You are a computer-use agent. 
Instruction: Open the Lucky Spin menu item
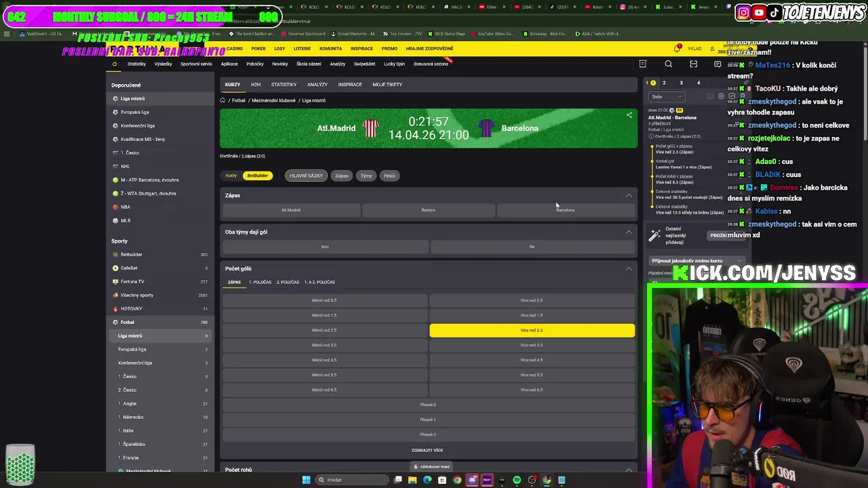coord(394,64)
